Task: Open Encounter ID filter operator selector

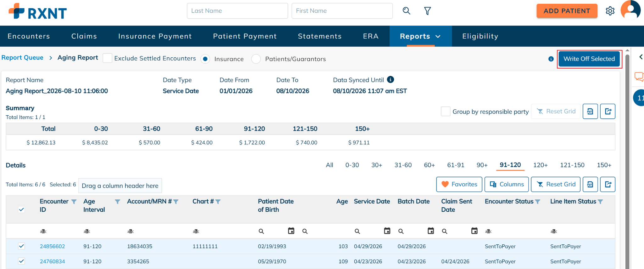Action: 43,231
